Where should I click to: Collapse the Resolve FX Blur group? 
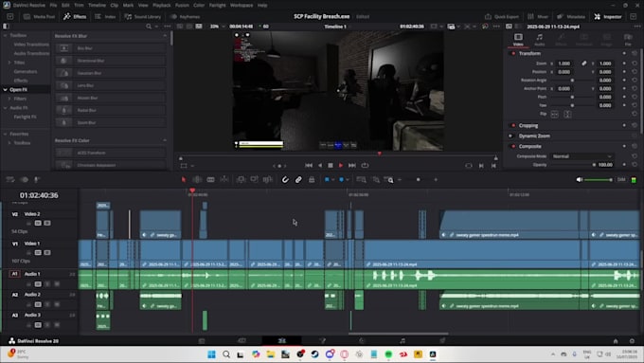165,36
